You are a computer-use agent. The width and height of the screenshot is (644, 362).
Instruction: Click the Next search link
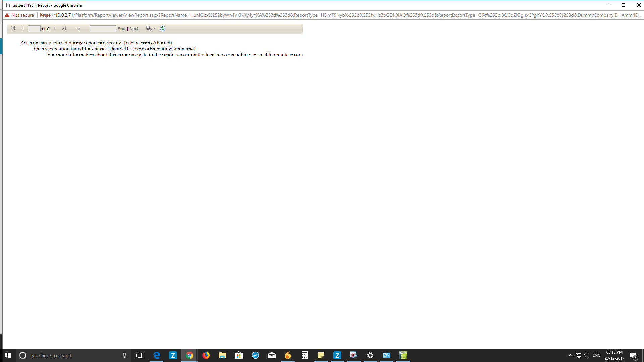(134, 29)
